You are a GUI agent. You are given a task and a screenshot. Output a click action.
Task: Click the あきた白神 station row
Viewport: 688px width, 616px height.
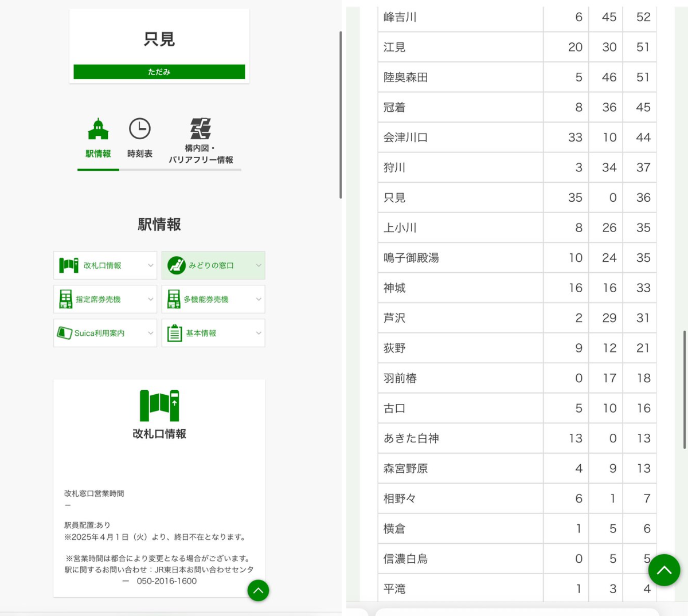(517, 438)
